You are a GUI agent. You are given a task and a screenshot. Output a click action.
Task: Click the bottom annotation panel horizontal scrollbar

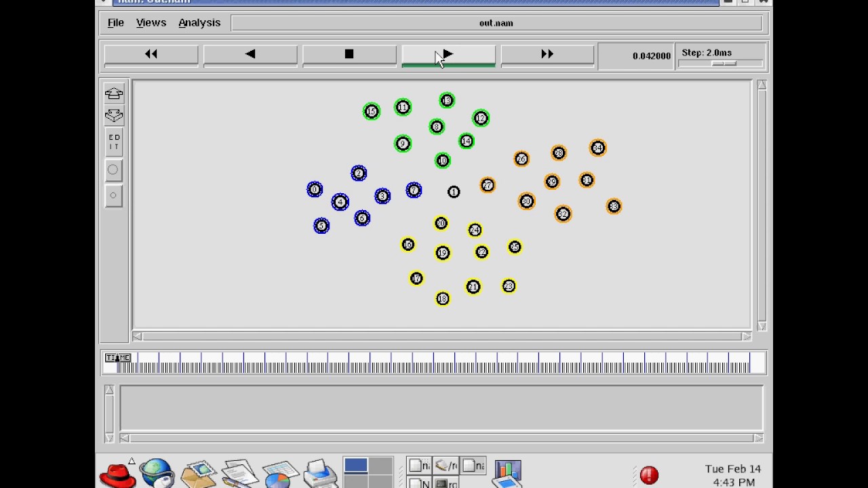point(441,438)
